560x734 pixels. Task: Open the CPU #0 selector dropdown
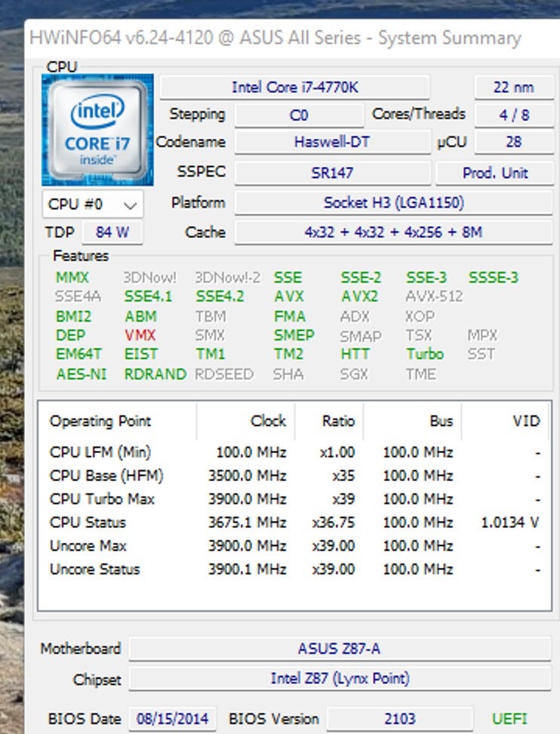(93, 204)
